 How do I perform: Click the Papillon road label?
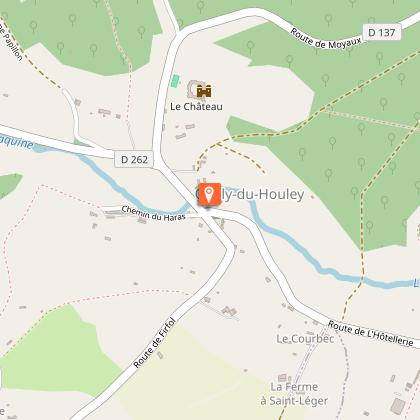(11, 44)
